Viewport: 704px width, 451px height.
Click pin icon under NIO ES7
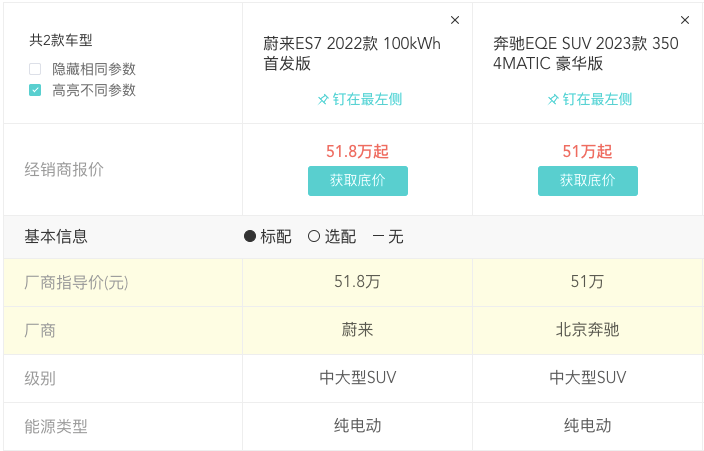(x=323, y=100)
